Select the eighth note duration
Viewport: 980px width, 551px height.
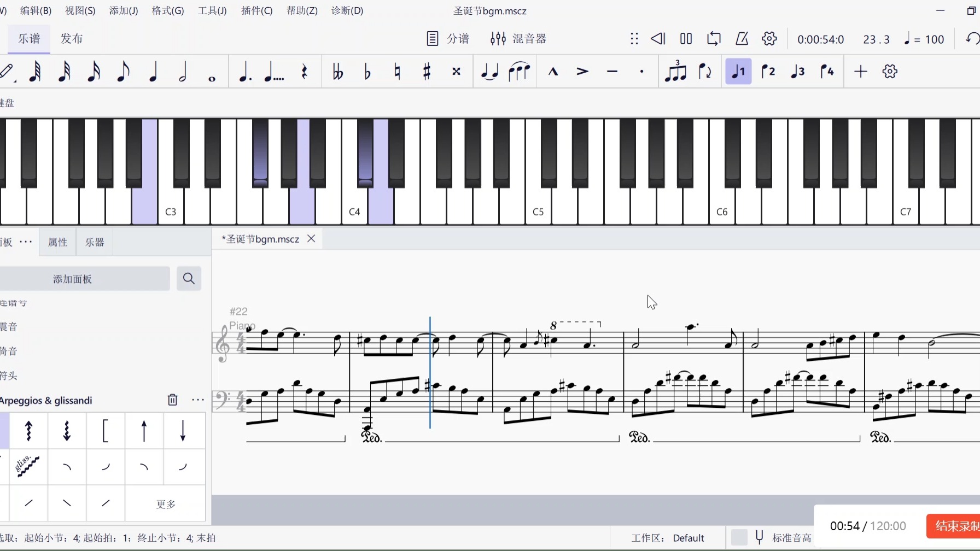coord(124,72)
